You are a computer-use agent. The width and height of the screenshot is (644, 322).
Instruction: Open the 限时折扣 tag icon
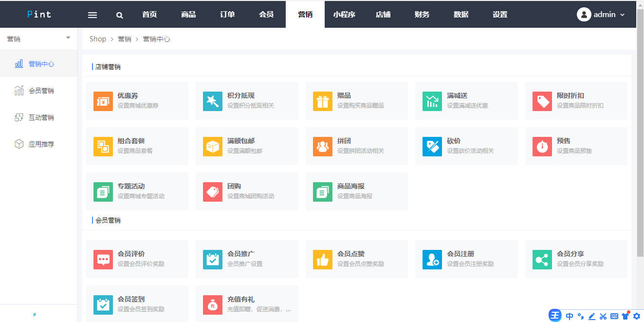[542, 101]
